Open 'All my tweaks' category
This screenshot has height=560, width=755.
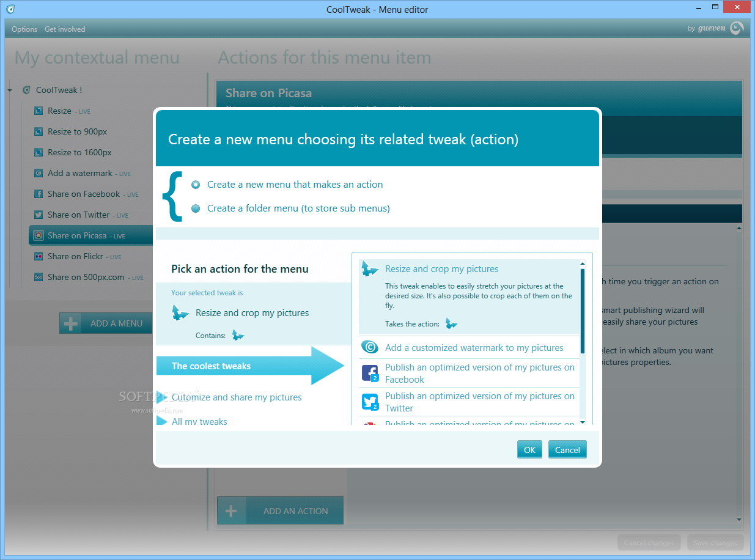[199, 422]
